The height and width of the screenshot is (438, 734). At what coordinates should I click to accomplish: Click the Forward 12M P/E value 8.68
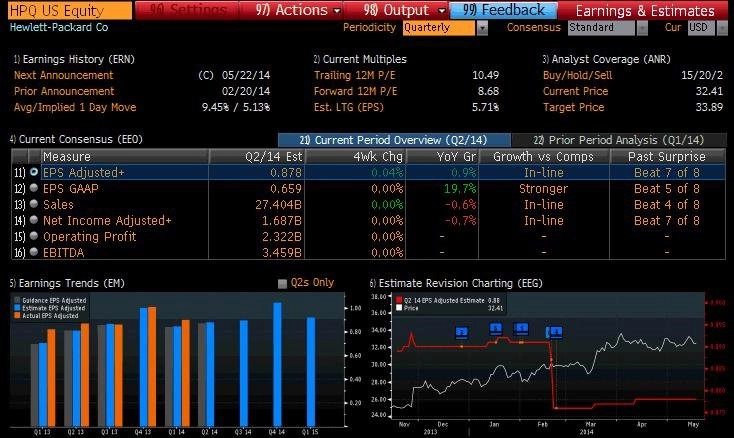(488, 91)
